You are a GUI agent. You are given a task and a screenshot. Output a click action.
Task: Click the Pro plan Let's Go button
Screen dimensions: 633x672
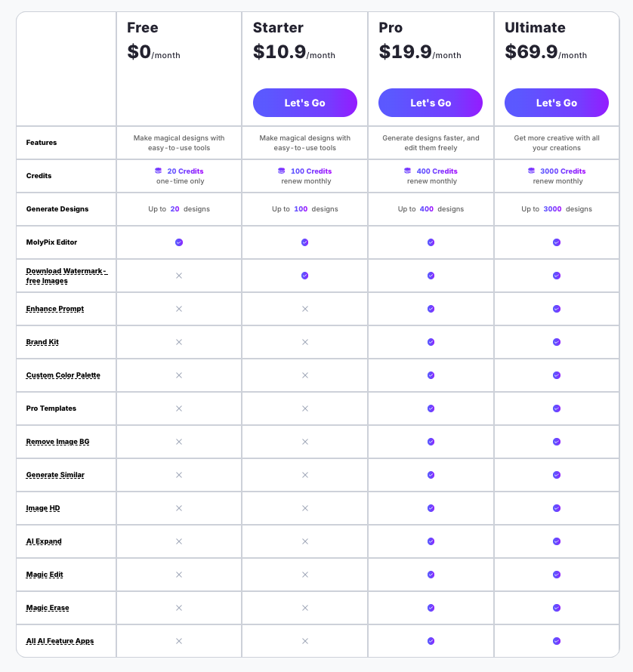coord(431,103)
